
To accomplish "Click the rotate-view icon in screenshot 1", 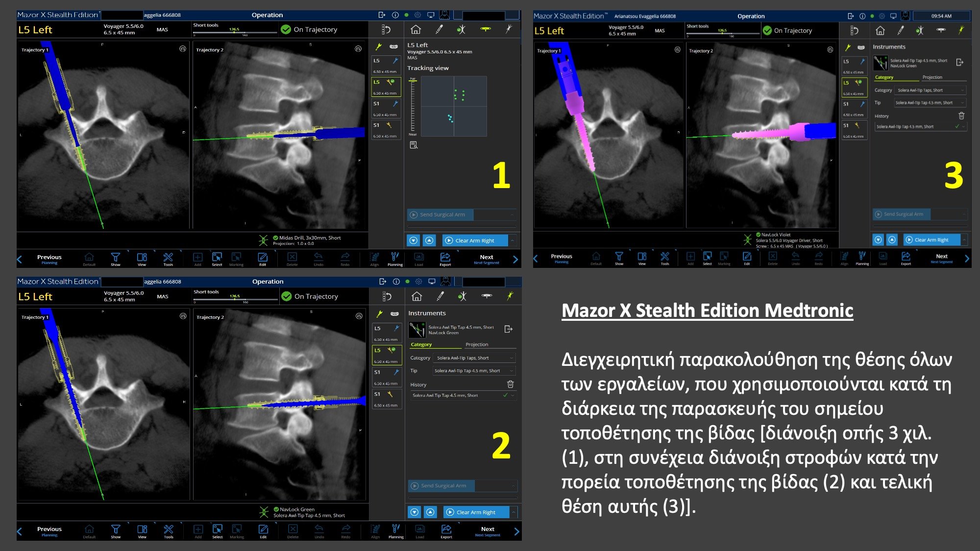I will click(386, 30).
